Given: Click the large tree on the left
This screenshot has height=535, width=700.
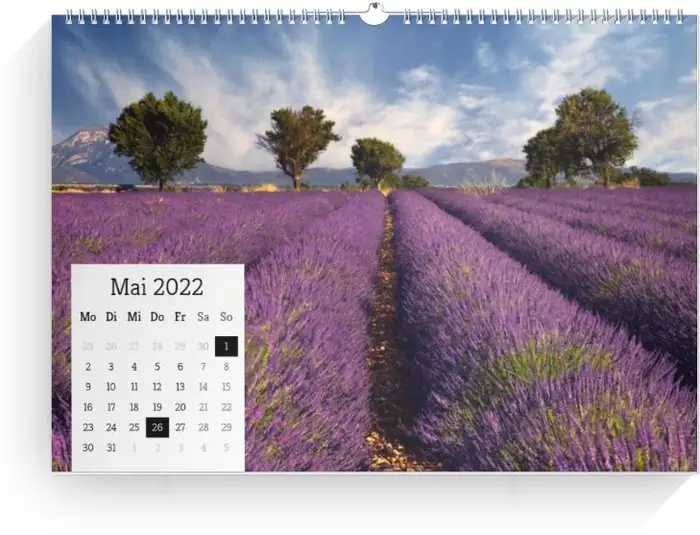Looking at the screenshot, I should pos(157,135).
